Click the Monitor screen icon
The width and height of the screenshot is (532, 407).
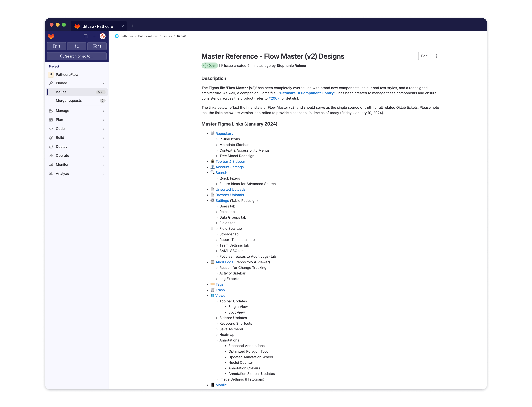pos(51,164)
